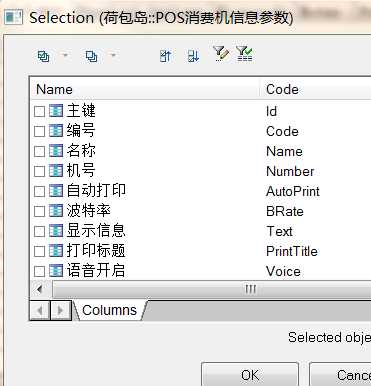Click the tab strip previous arrow

pos(40,310)
